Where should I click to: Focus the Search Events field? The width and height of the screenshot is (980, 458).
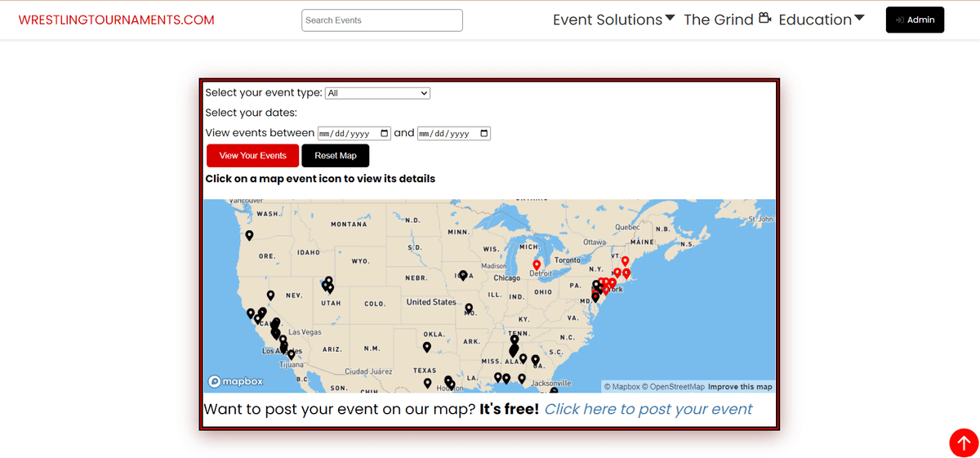click(x=382, y=20)
